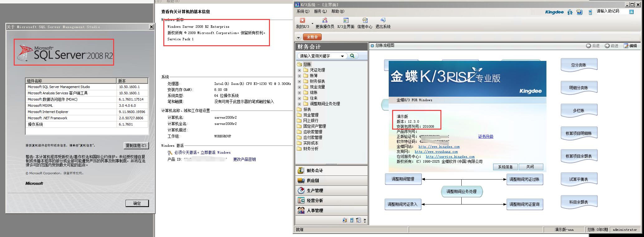Expand the 往来 tree node
This screenshot has width=644, height=237.
coord(299,98)
